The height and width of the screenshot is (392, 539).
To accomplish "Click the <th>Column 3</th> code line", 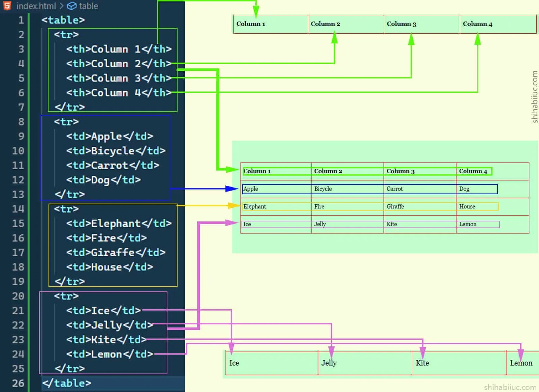I will (x=119, y=78).
